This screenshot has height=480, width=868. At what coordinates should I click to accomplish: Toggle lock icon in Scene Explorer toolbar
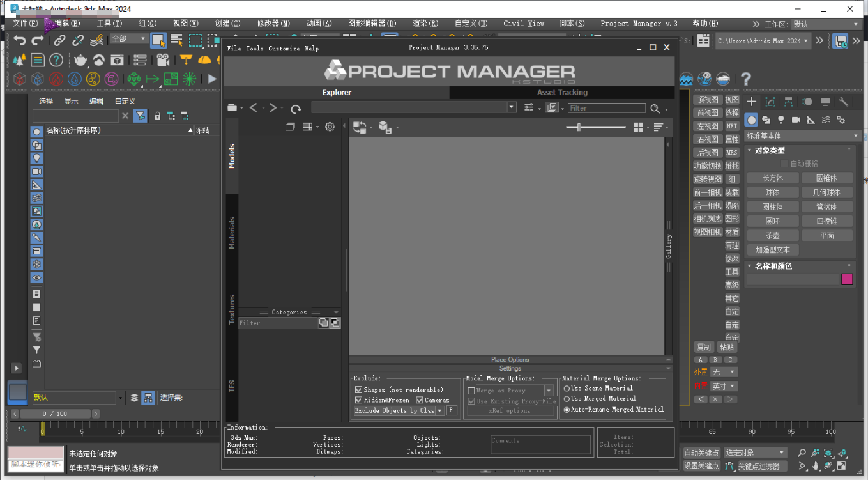158,116
